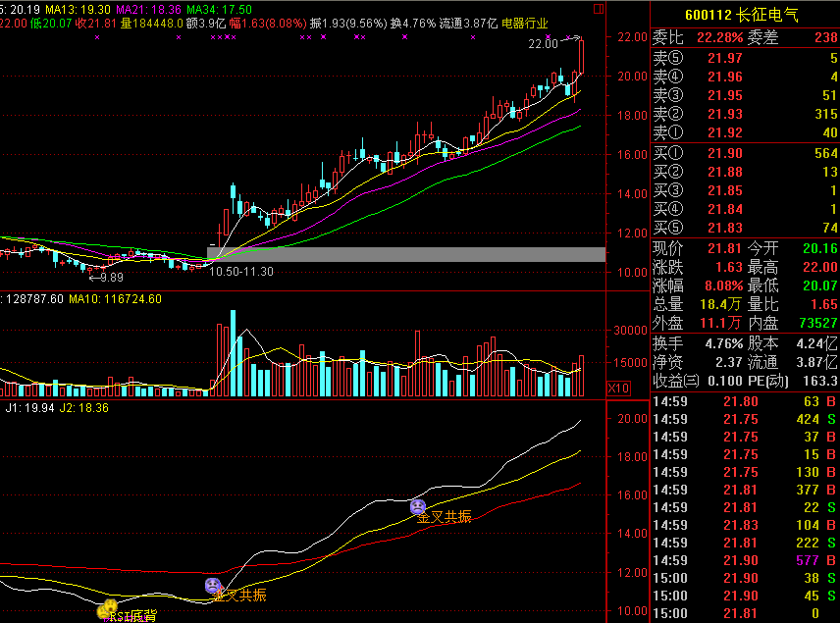The image size is (840, 623).
Task: Select the 卖④ 21.96 ask row
Action: tap(745, 77)
